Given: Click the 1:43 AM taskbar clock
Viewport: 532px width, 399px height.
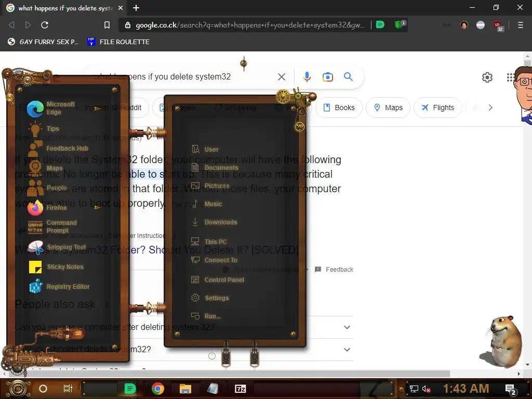Looking at the screenshot, I should (466, 389).
